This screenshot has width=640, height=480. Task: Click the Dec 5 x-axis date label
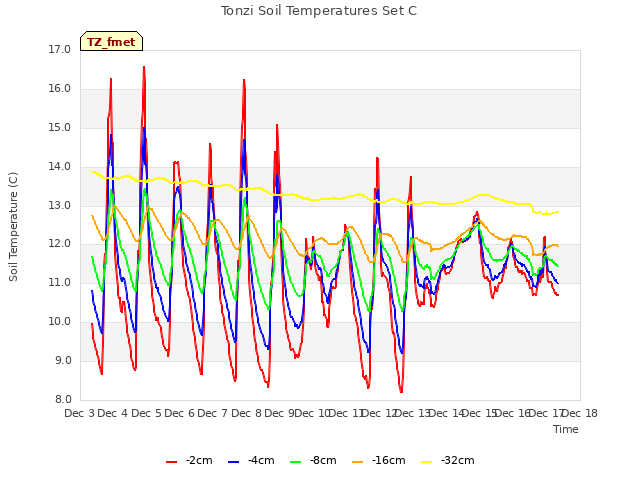pyautogui.click(x=146, y=413)
